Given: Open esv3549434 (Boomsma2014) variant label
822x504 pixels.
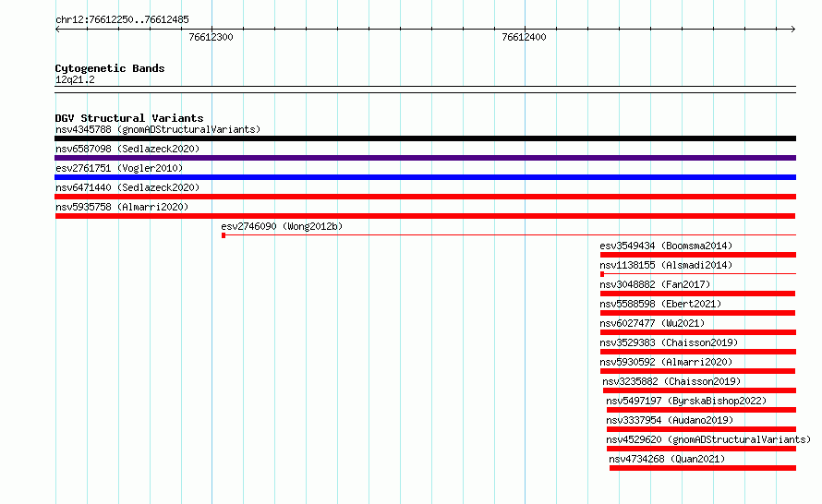Looking at the screenshot, I should (x=666, y=246).
